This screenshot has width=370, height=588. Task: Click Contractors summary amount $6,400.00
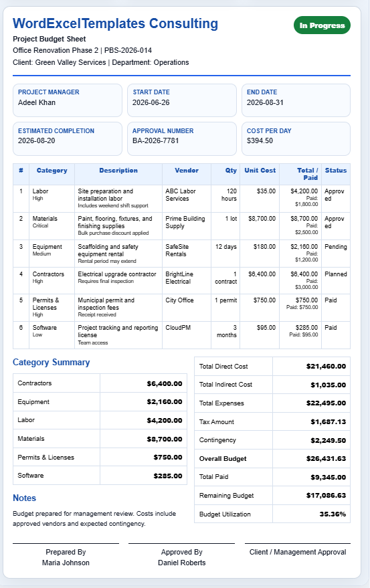165,383
